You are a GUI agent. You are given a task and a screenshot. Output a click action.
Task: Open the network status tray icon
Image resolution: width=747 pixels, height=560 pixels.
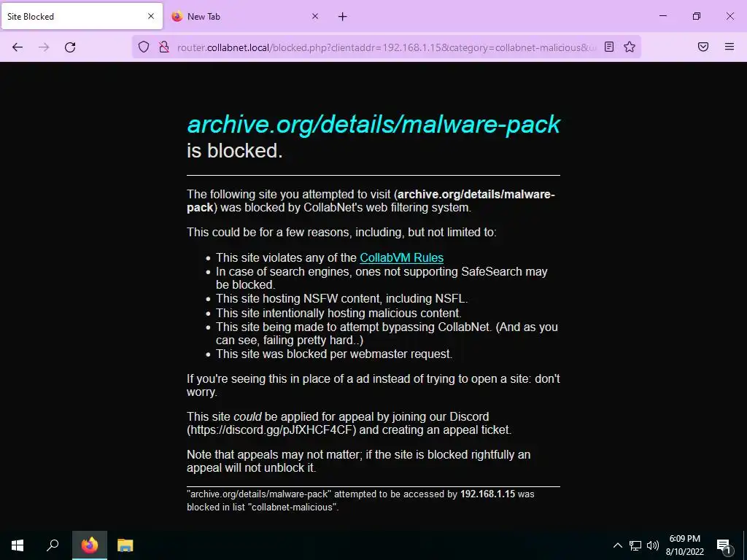point(635,545)
